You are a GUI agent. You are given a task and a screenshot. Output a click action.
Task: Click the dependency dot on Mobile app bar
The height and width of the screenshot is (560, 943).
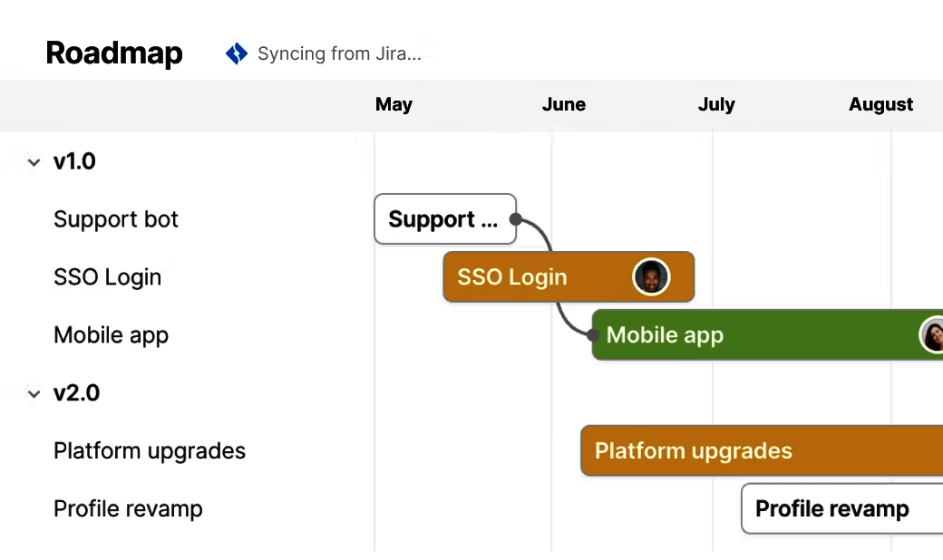coord(593,335)
